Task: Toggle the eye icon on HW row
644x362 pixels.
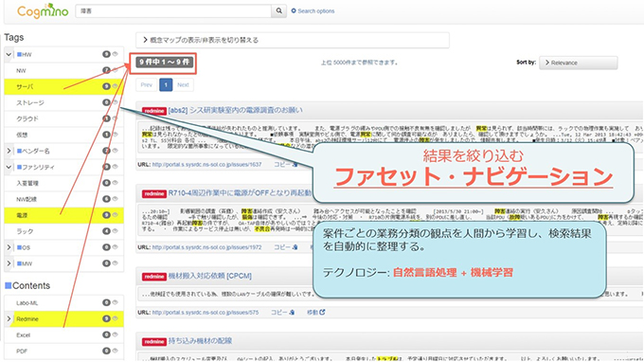Action: click(116, 54)
